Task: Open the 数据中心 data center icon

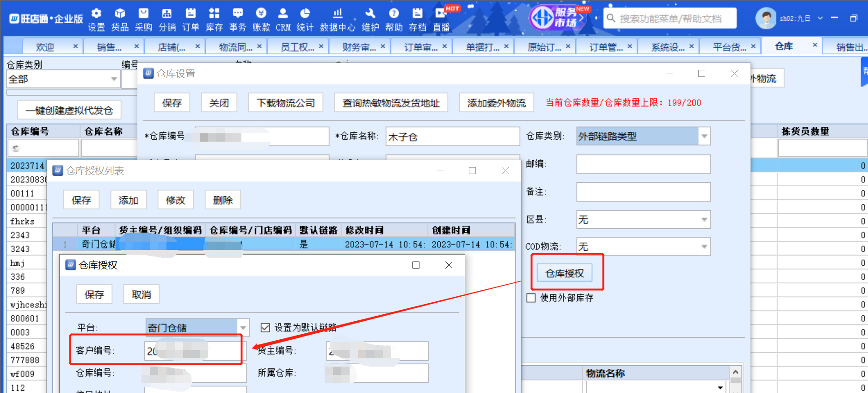Action: pyautogui.click(x=338, y=19)
